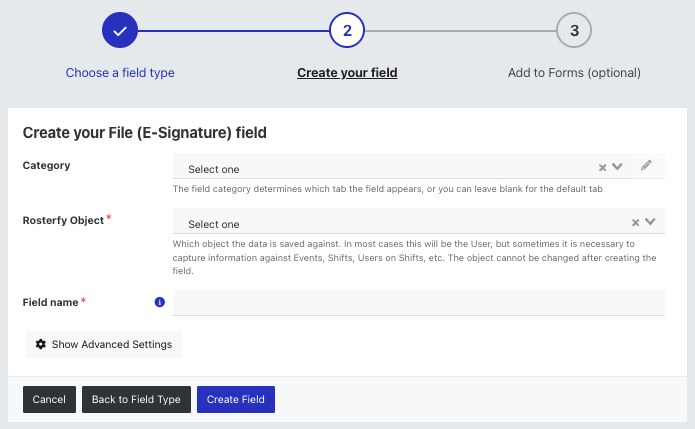Focus the Field name text input
This screenshot has width=695, height=429.
(418, 303)
